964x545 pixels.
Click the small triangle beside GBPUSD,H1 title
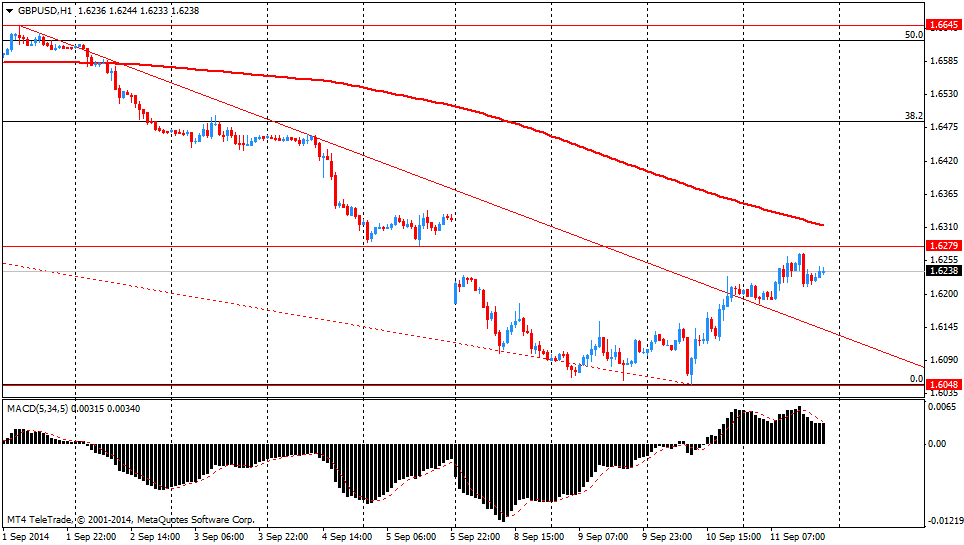[x=9, y=10]
